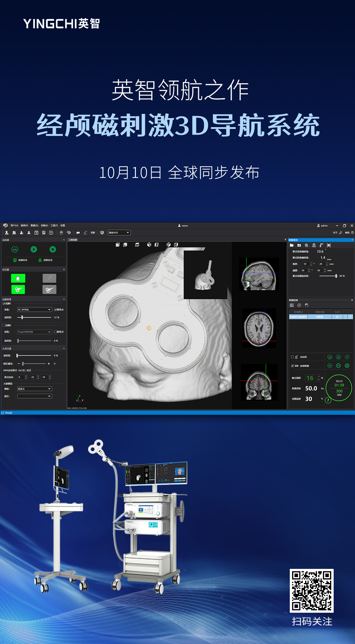Viewport: 355px width, 644px height.
Task: Click the 关于 about button
Action: coord(335,233)
